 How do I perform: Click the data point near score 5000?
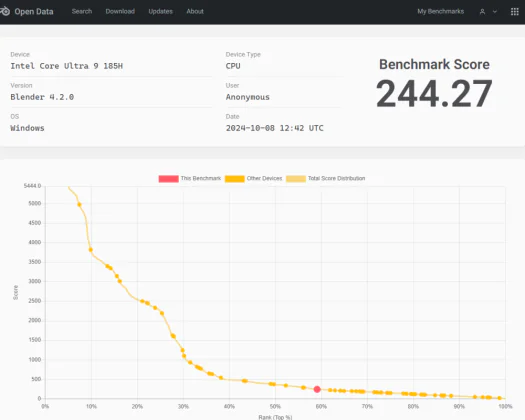[x=79, y=204]
